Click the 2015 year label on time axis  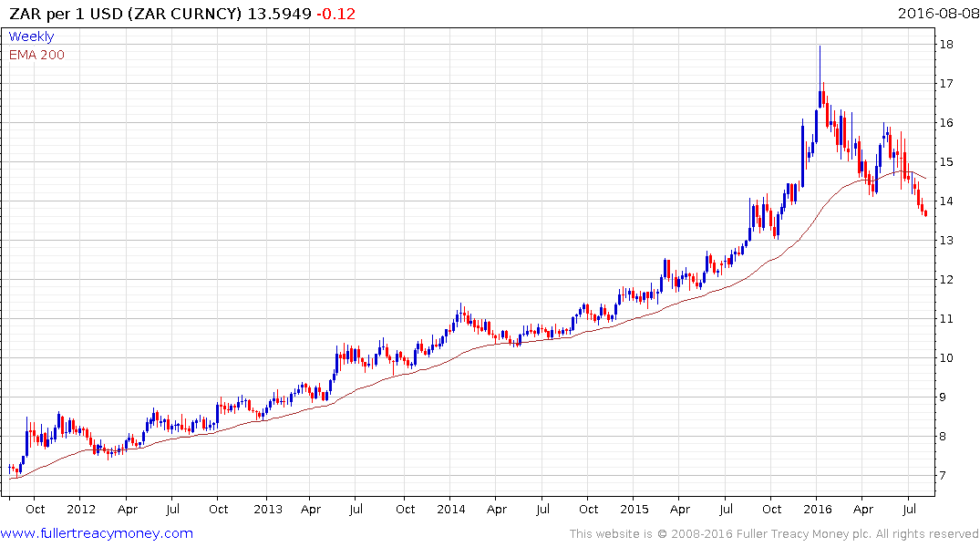634,510
